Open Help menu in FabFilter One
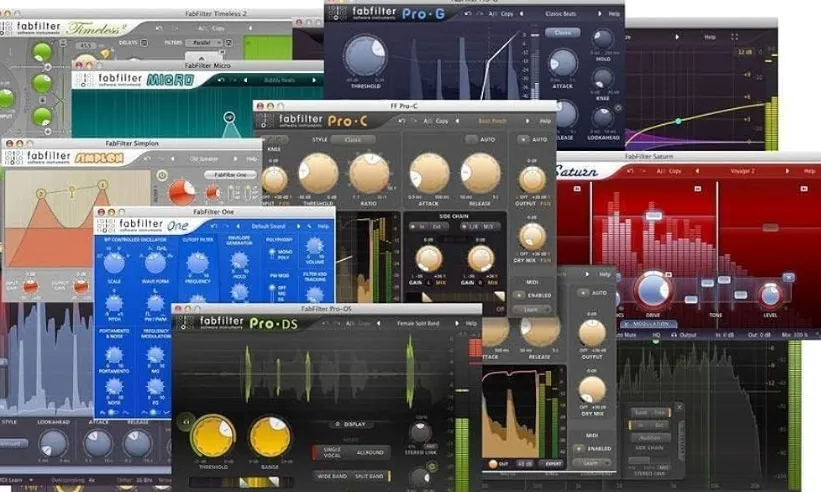Screen dimensions: 821x492 coord(323,226)
